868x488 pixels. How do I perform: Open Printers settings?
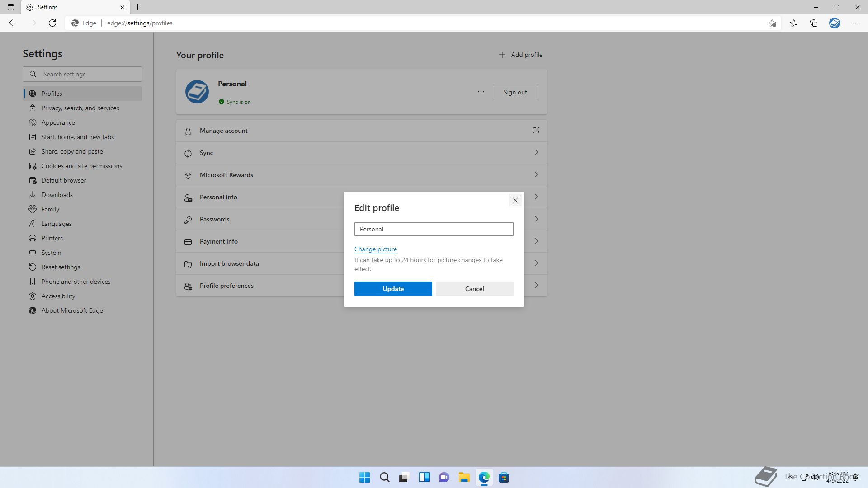82,238
